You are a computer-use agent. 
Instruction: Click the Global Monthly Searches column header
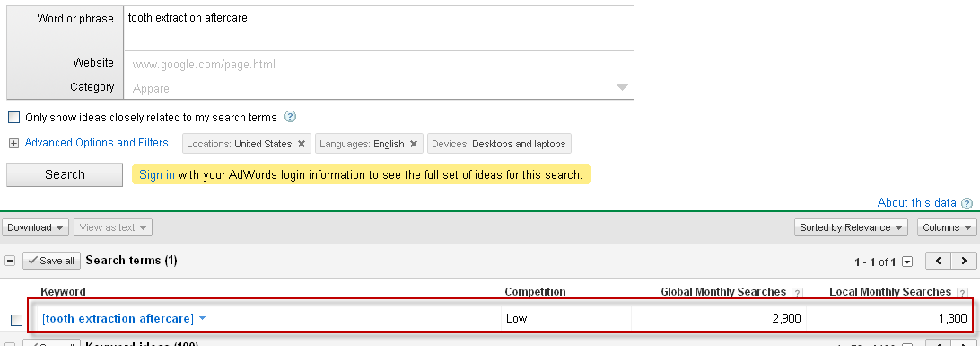pos(723,291)
